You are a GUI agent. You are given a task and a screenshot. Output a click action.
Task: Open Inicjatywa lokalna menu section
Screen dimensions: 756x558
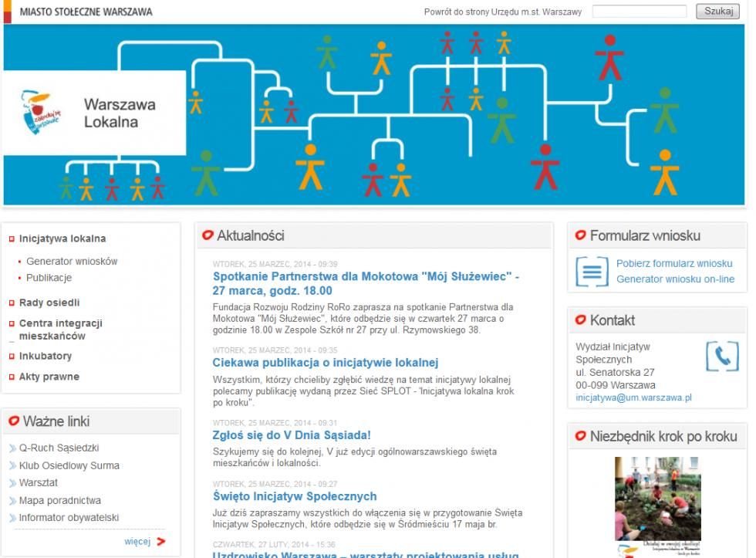click(62, 239)
